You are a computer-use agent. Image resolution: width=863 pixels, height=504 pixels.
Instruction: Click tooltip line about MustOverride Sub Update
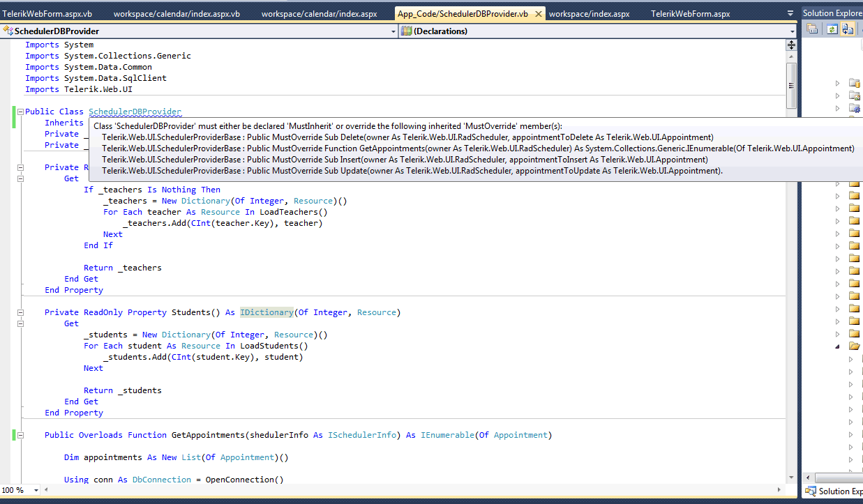pos(412,171)
